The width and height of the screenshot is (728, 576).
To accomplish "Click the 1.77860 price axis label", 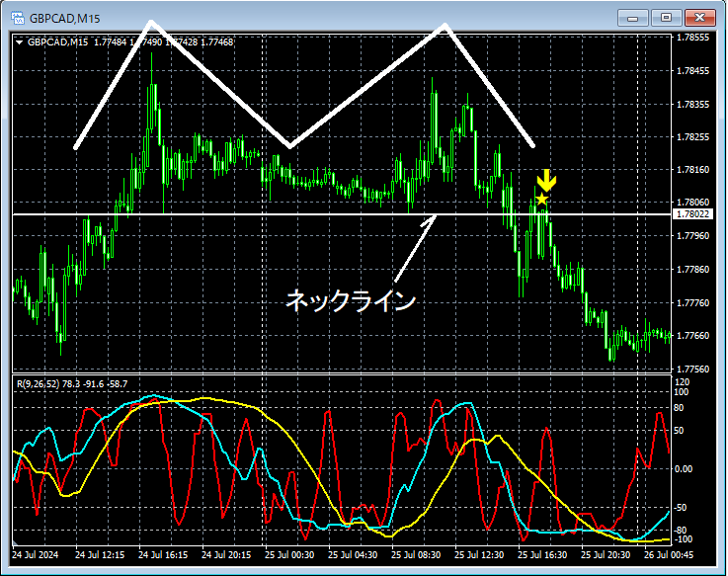I will (x=692, y=270).
